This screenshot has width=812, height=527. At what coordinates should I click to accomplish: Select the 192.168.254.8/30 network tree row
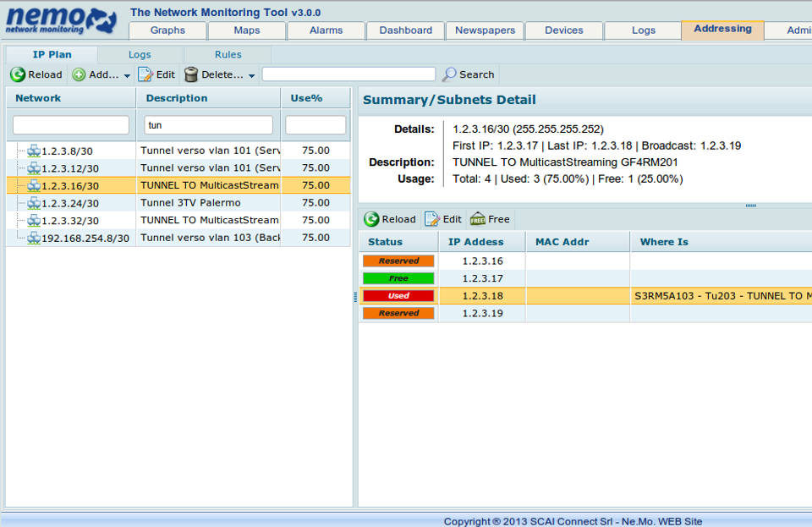(x=85, y=238)
